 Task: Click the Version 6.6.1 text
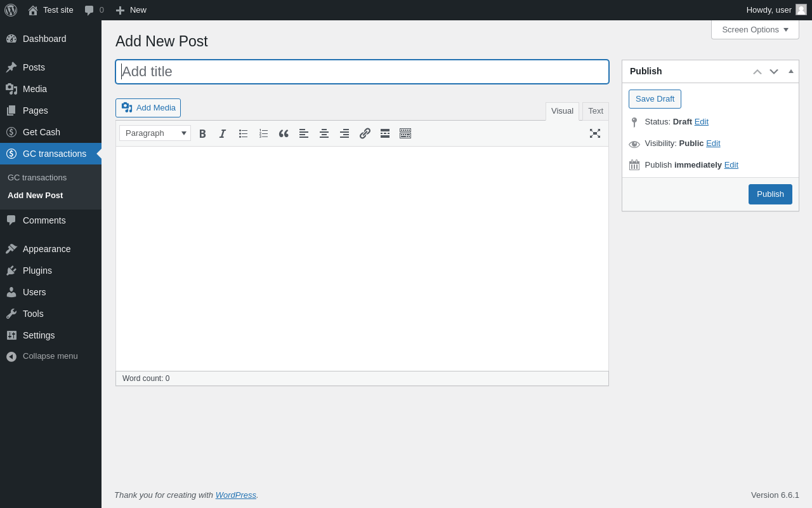[x=775, y=495]
